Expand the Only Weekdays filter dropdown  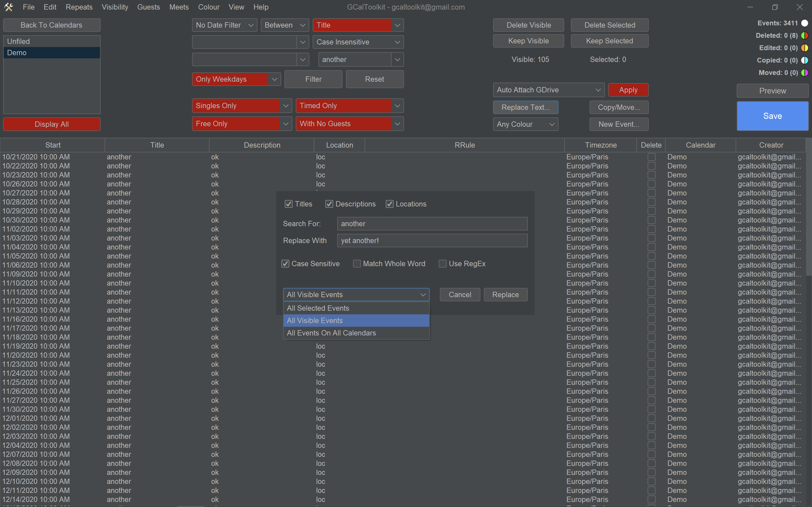(274, 79)
